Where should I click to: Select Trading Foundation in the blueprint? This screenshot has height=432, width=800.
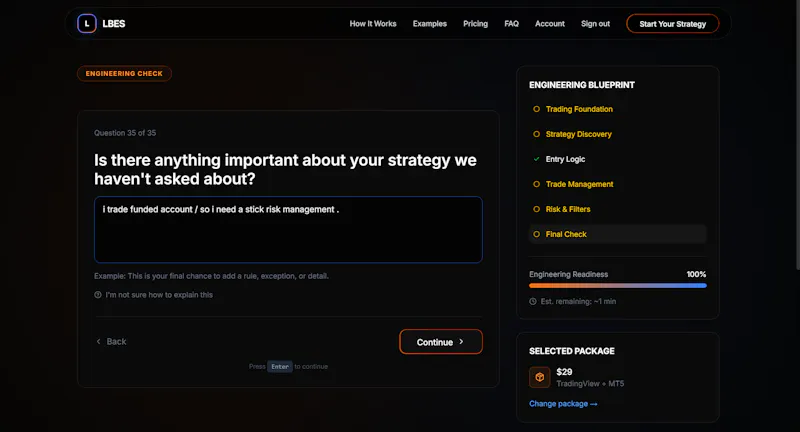coord(579,109)
